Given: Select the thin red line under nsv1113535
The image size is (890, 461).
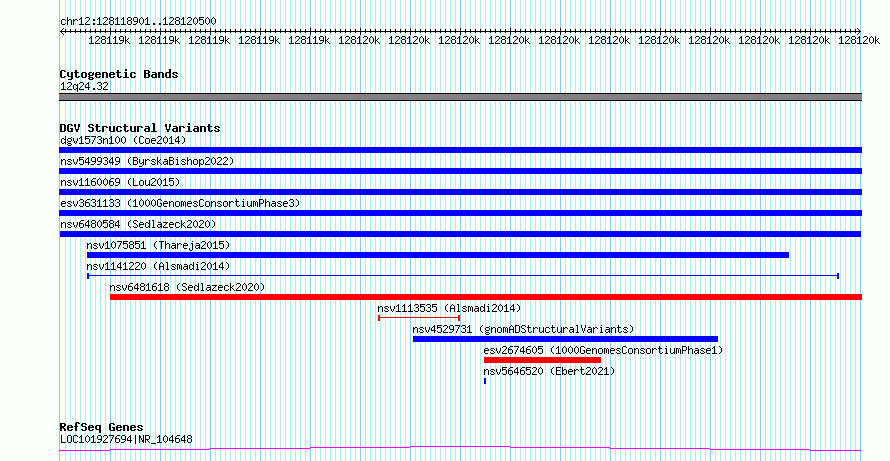Looking at the screenshot, I should pos(419,318).
